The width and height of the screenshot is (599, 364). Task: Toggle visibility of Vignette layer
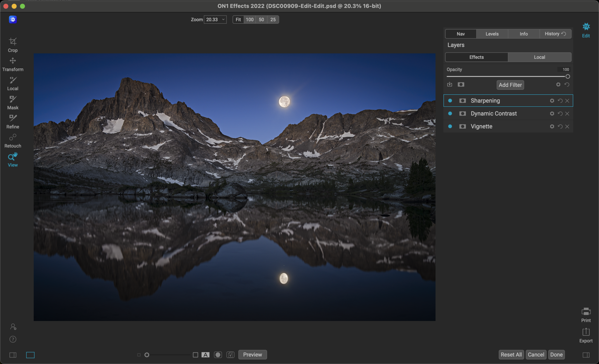pos(451,126)
